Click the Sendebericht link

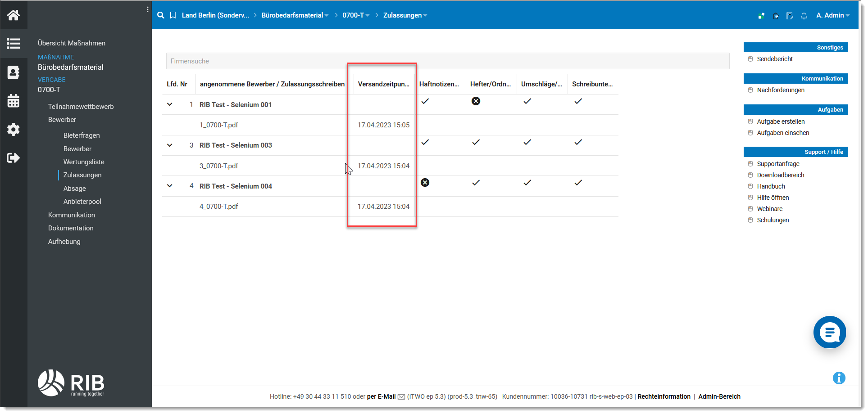tap(775, 59)
